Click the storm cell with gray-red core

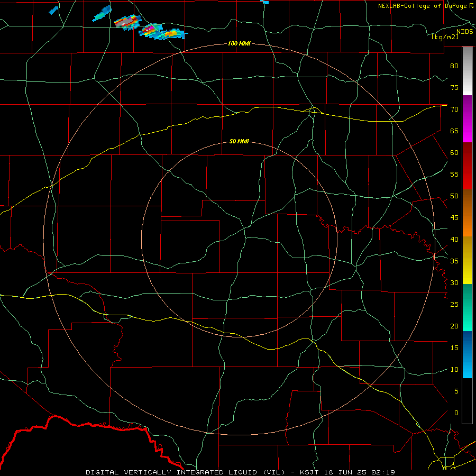(x=127, y=22)
